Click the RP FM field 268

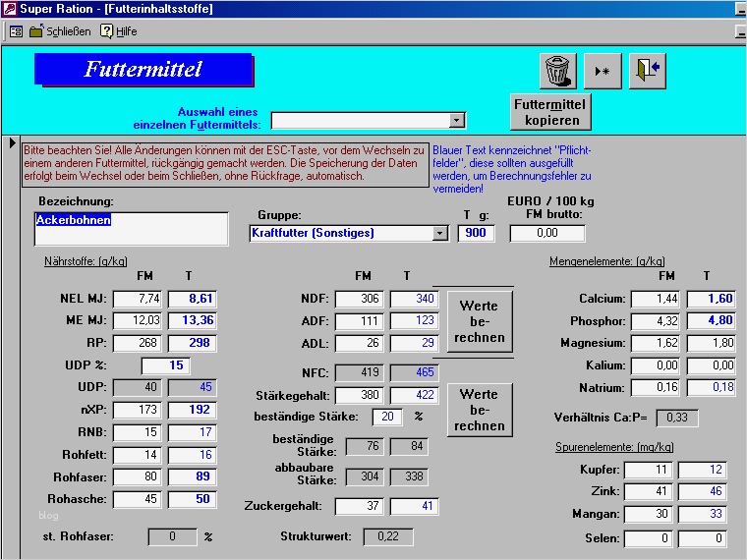tap(138, 343)
